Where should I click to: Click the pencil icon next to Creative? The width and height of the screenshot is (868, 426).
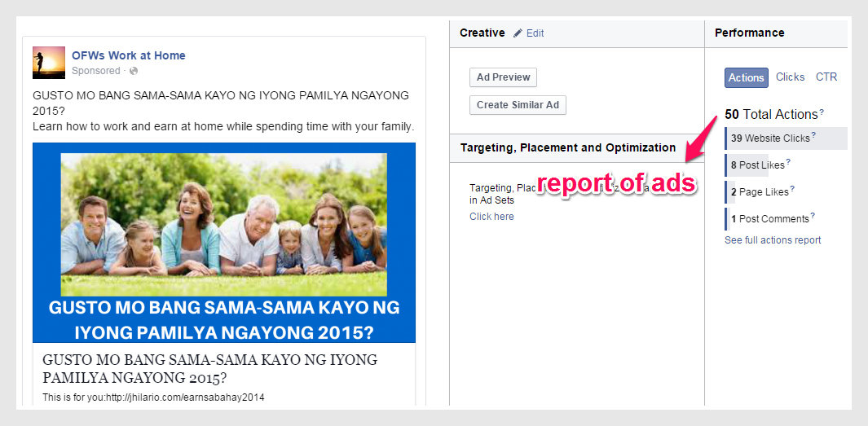pyautogui.click(x=518, y=33)
